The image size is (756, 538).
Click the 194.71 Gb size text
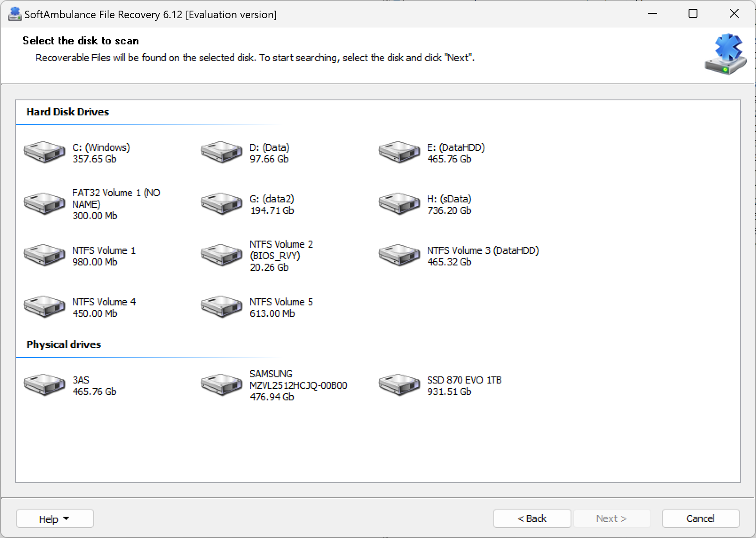point(272,210)
